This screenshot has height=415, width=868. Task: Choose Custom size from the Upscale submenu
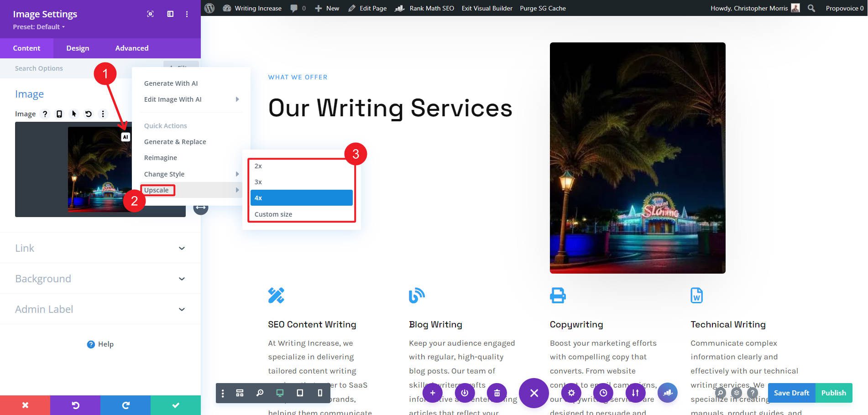click(x=273, y=214)
